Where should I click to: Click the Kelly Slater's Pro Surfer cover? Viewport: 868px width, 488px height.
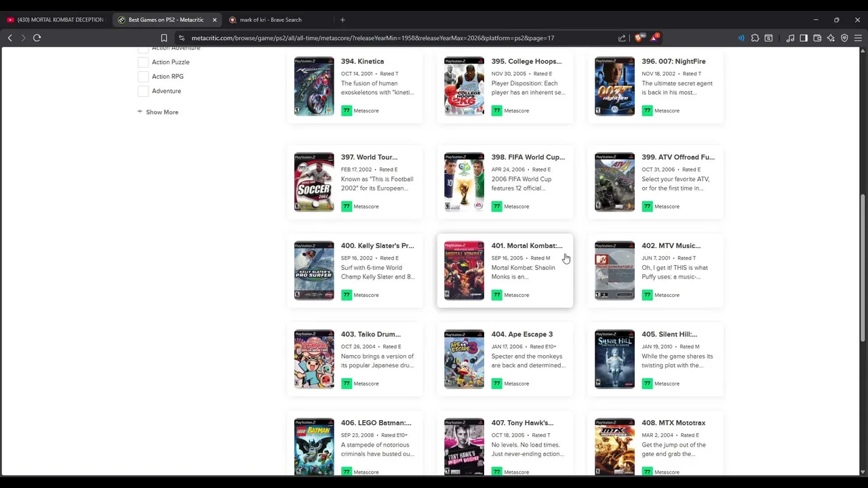[x=314, y=270]
